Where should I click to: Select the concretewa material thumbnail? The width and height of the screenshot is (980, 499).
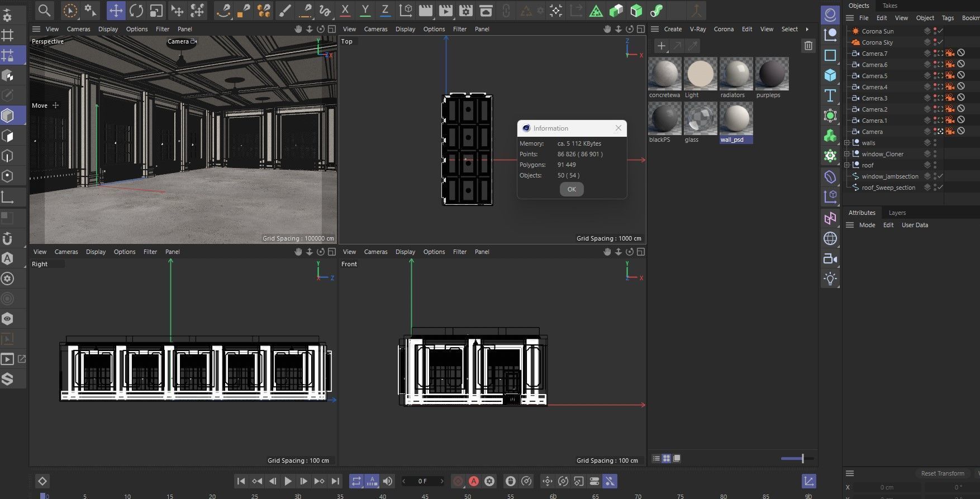pyautogui.click(x=665, y=74)
